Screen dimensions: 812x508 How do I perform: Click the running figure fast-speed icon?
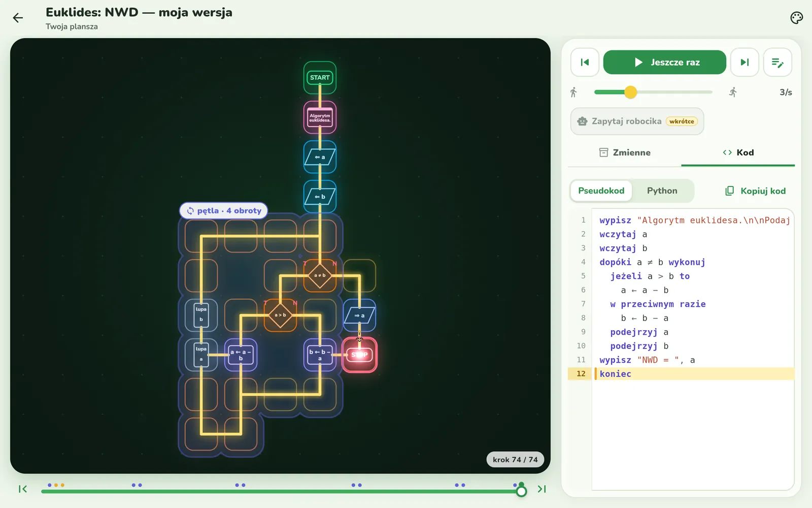[733, 92]
